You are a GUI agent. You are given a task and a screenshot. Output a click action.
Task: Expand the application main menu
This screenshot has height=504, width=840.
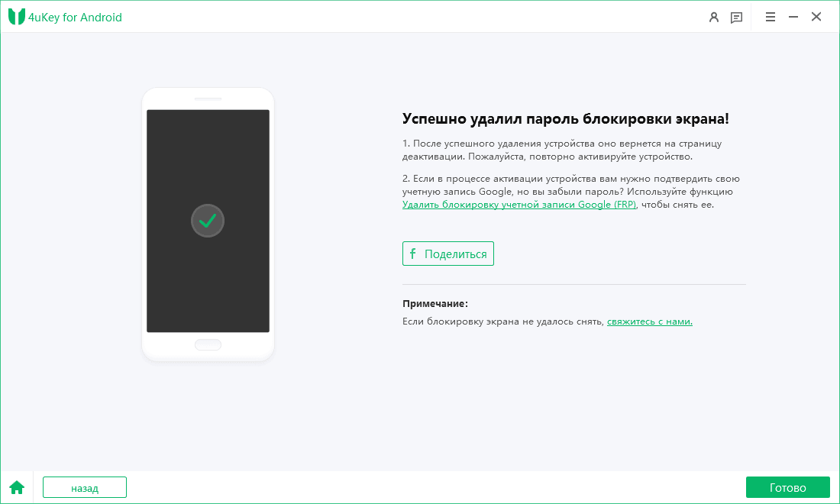pyautogui.click(x=770, y=16)
